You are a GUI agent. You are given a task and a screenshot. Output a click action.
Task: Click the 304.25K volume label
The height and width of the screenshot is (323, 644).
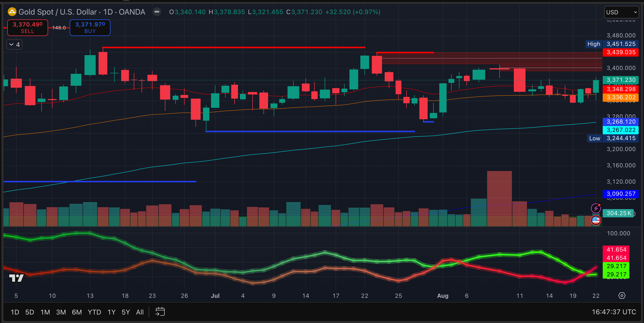[x=618, y=213]
